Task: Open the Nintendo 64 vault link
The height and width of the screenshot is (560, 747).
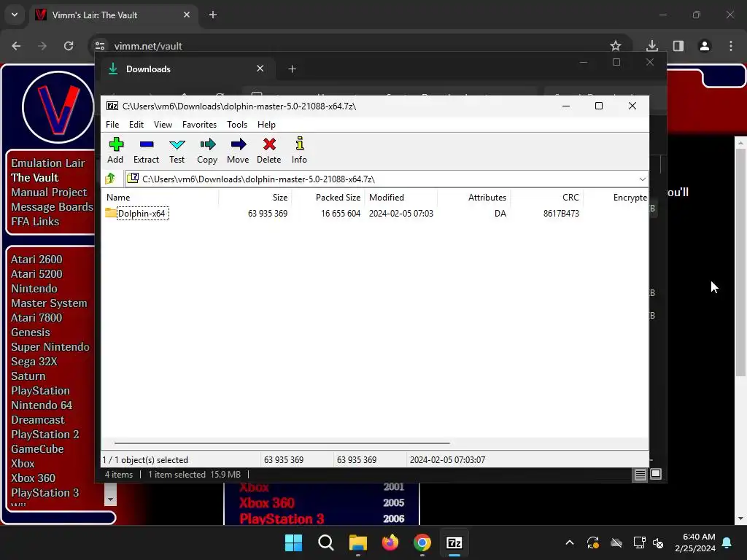Action: [42, 405]
